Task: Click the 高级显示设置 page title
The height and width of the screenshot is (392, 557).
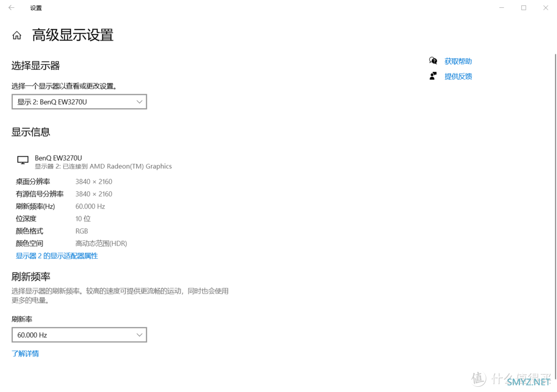Action: click(73, 35)
